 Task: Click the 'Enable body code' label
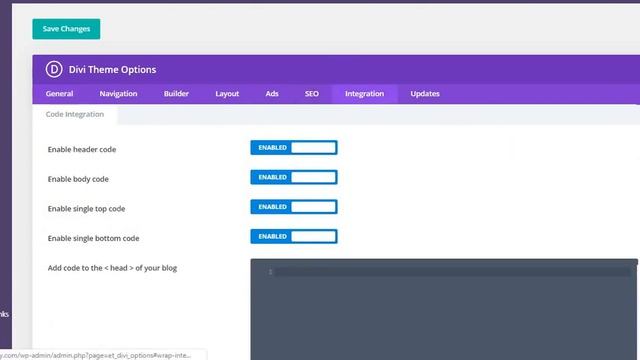click(78, 179)
